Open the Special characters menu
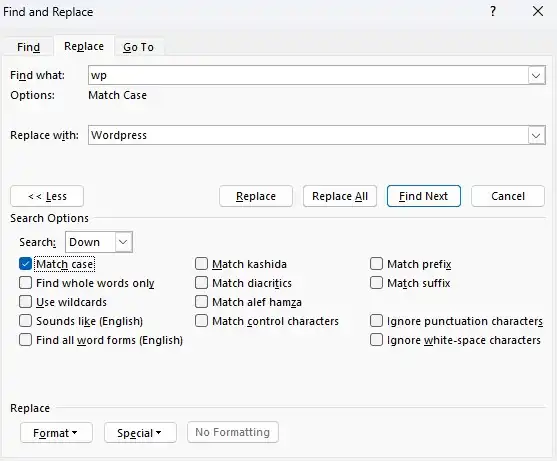The height and width of the screenshot is (461, 557). (x=140, y=433)
